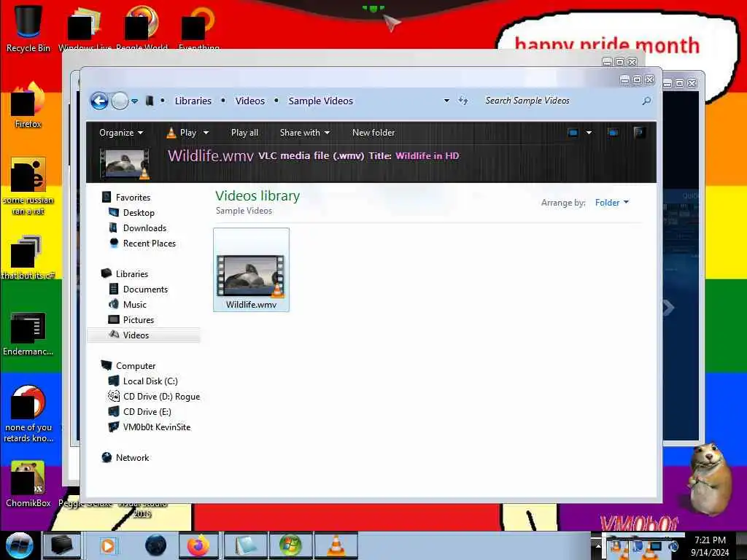Open the Explorer folder taskbar icon

point(62,545)
